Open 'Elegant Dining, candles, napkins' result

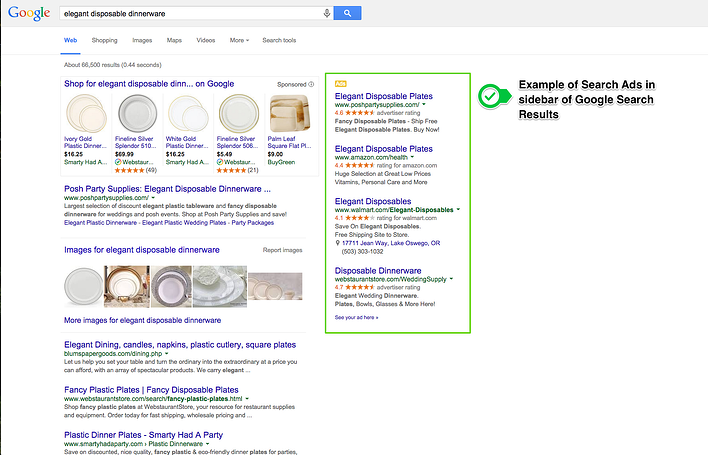pyautogui.click(x=180, y=345)
